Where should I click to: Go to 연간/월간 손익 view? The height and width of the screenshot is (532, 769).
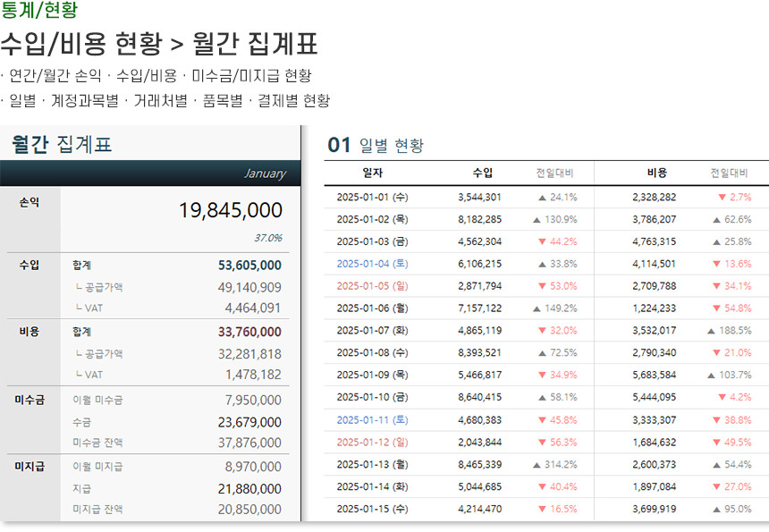point(53,76)
